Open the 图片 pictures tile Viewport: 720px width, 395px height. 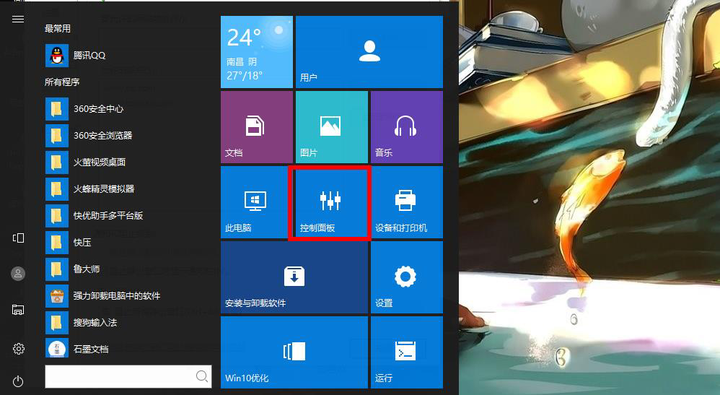(x=332, y=127)
